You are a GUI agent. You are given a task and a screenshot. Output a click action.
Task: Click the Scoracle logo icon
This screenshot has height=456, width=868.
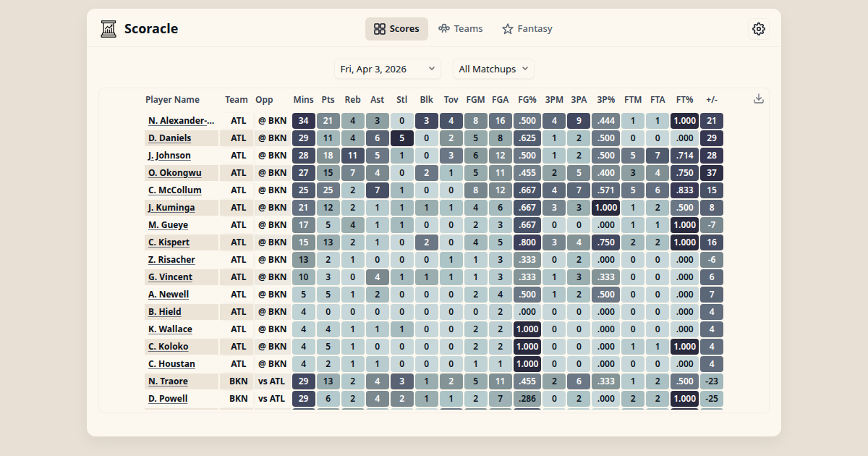pos(109,29)
